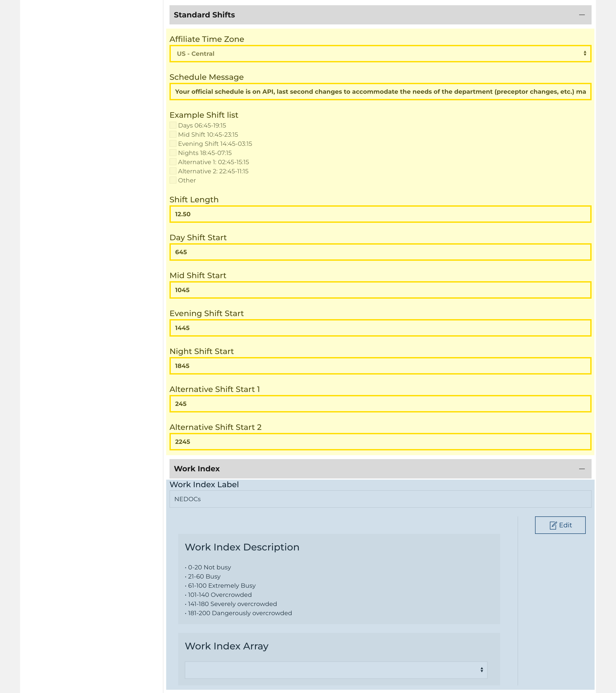Check the Days 06:45-19:15 checkbox
This screenshot has height=693, width=616.
click(173, 125)
